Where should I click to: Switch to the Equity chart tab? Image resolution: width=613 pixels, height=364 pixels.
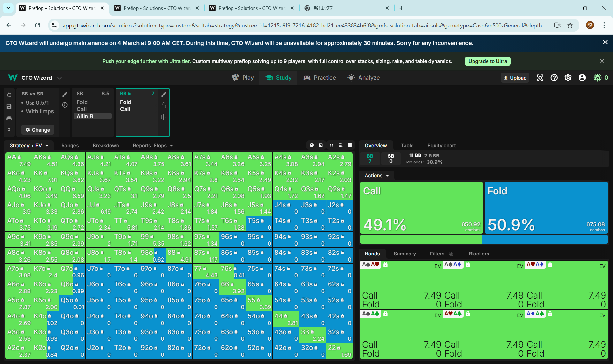442,146
